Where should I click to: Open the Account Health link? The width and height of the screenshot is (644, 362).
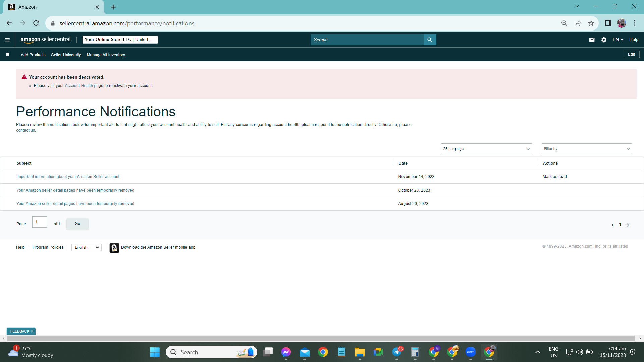(x=79, y=86)
